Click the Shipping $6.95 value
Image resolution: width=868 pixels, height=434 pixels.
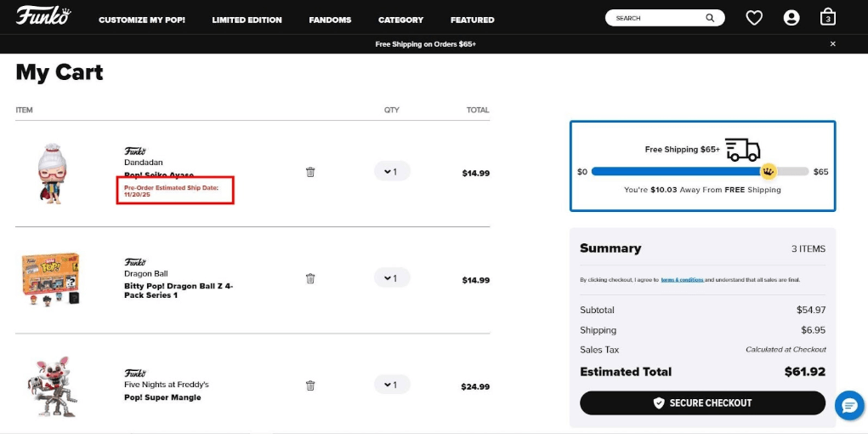tap(814, 330)
